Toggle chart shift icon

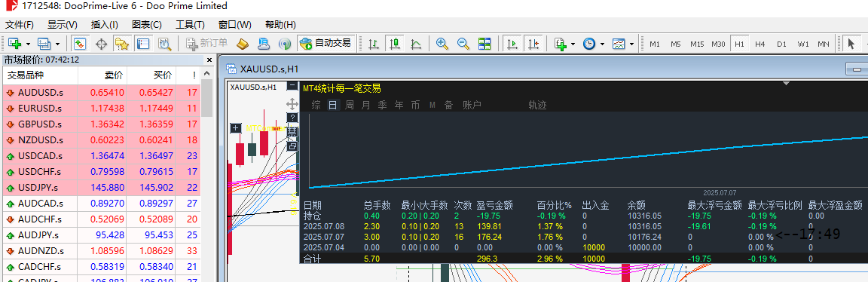[533, 43]
